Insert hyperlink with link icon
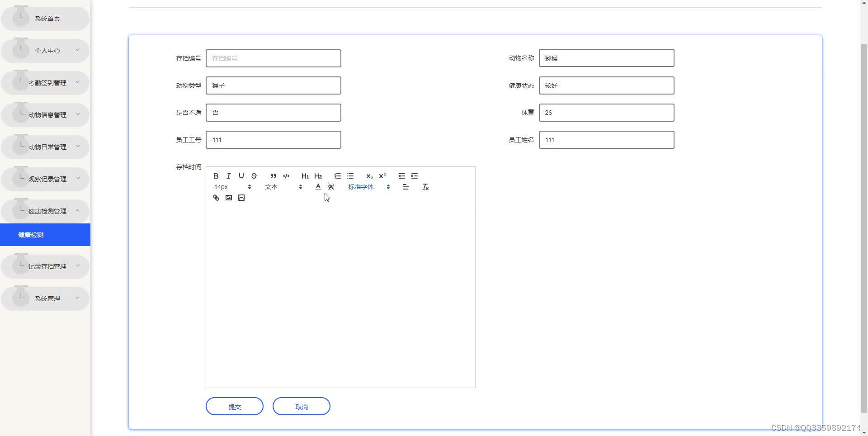Image resolution: width=868 pixels, height=436 pixels. (216, 198)
